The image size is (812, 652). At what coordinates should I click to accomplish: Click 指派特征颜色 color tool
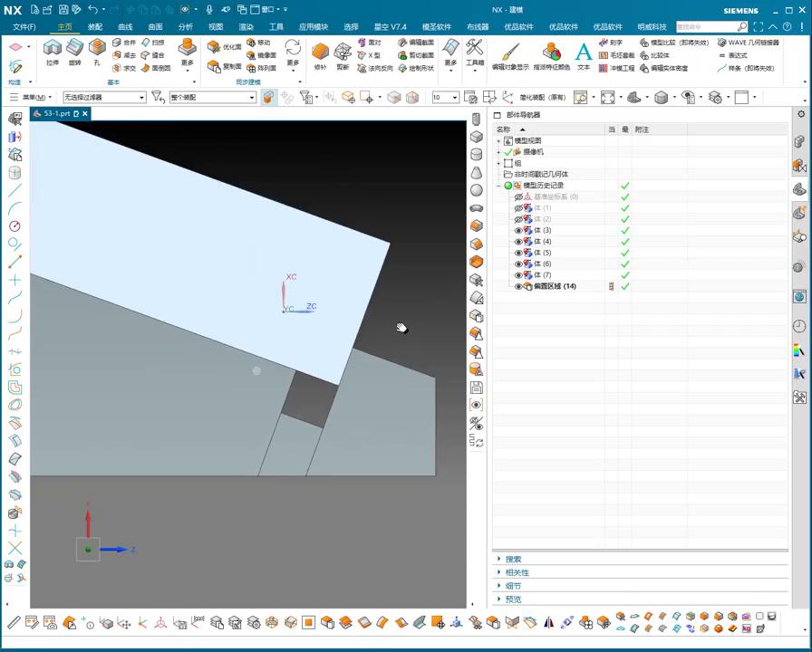point(551,53)
